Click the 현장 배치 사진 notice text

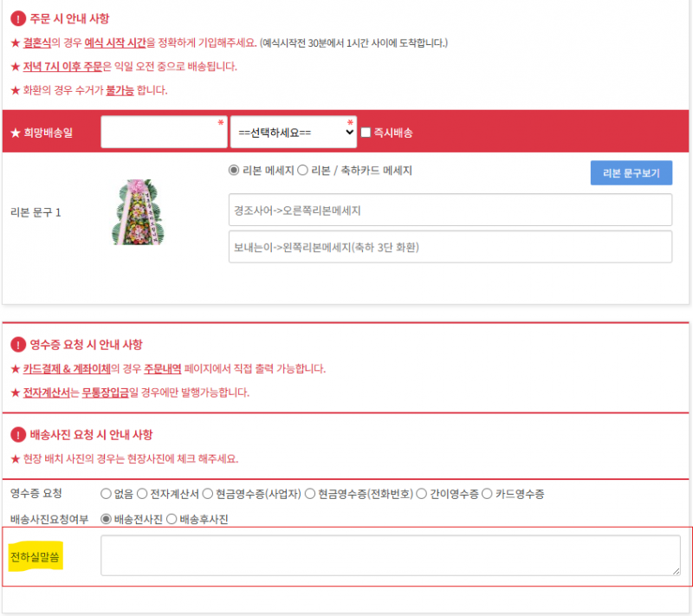pos(131,458)
